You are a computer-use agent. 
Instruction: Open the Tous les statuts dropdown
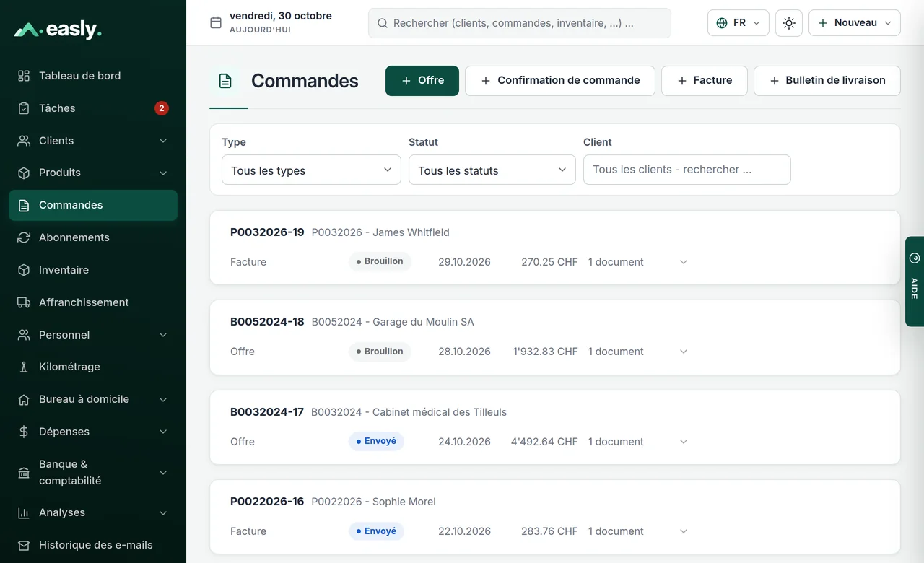point(492,170)
